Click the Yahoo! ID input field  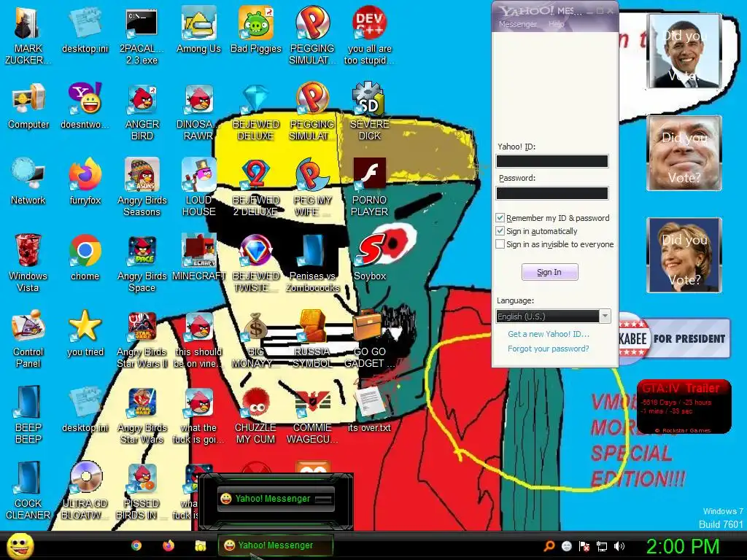click(552, 161)
